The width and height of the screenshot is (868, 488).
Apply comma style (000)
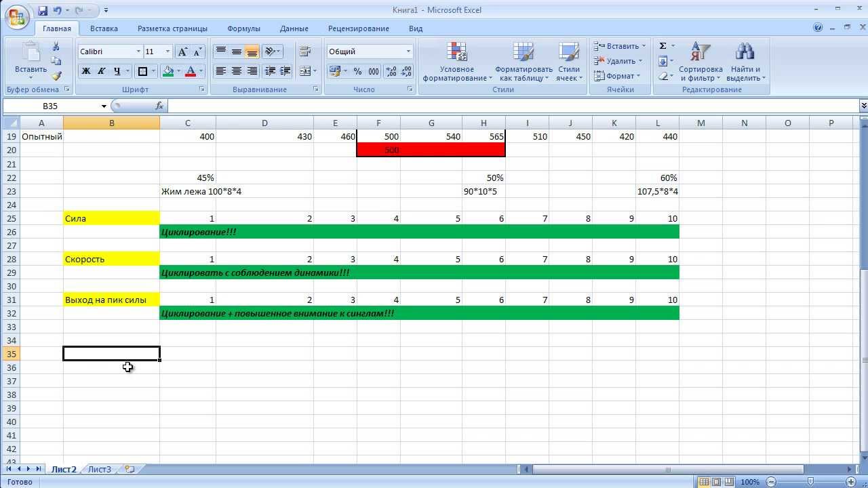[374, 71]
